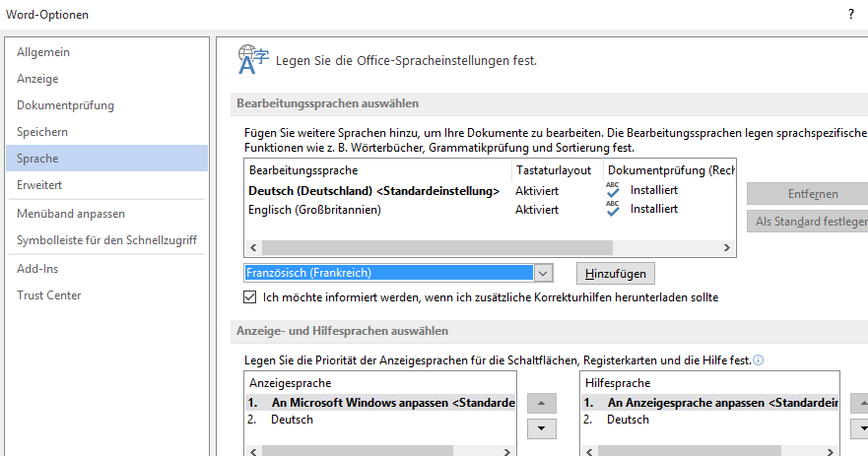Click Aktiviert keyboard layout for Englisch (Großbritannien)
868x456 pixels.
coord(537,210)
